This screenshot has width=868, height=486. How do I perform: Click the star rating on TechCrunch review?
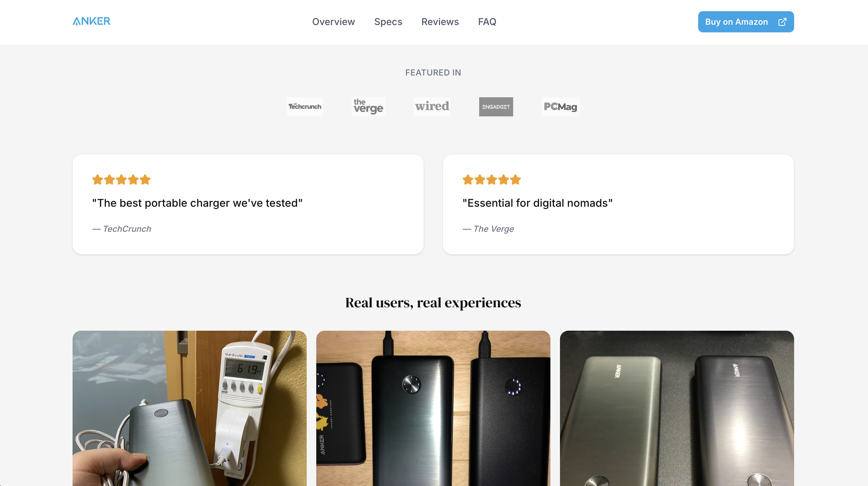click(x=121, y=180)
